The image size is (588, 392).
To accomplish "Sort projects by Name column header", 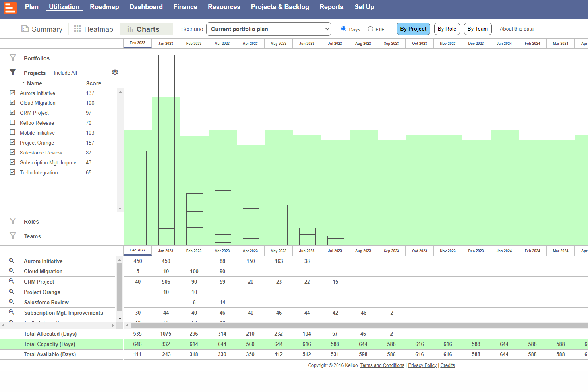I will point(34,83).
